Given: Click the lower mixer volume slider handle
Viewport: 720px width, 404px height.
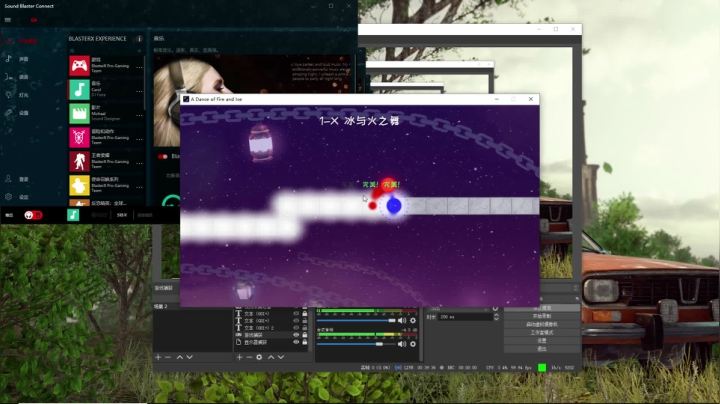Looking at the screenshot, I should pos(379,344).
